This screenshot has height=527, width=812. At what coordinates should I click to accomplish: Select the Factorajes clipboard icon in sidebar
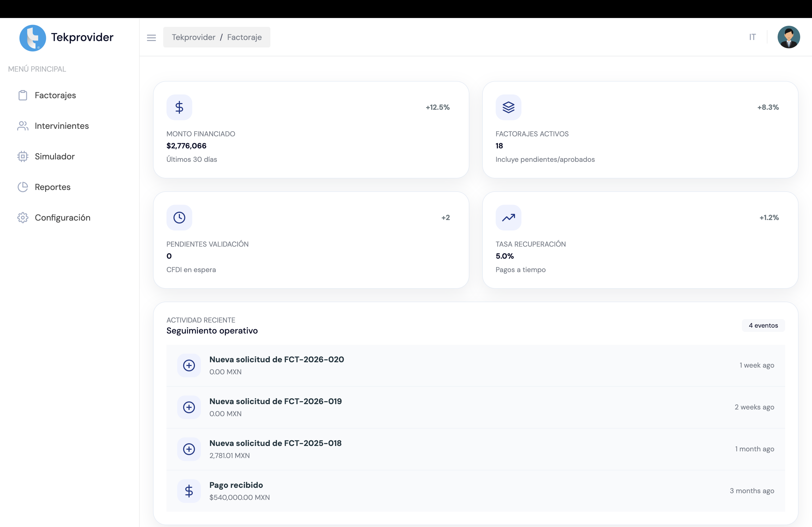point(23,95)
